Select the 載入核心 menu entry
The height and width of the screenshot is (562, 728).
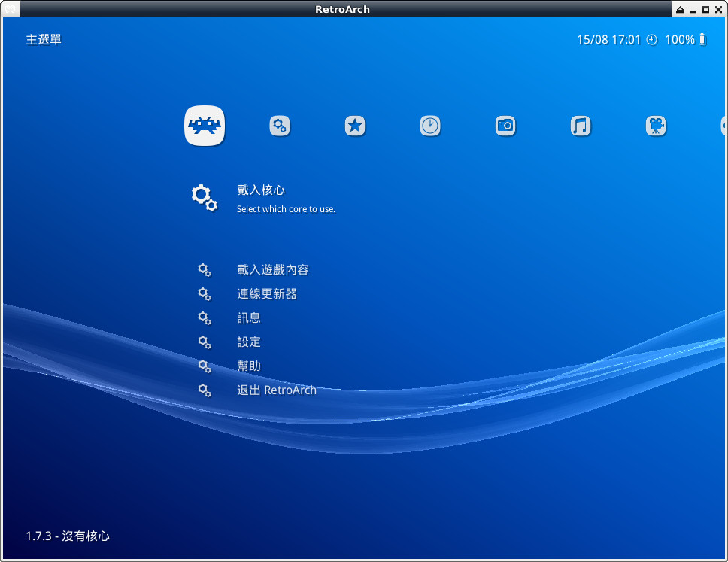(x=260, y=190)
